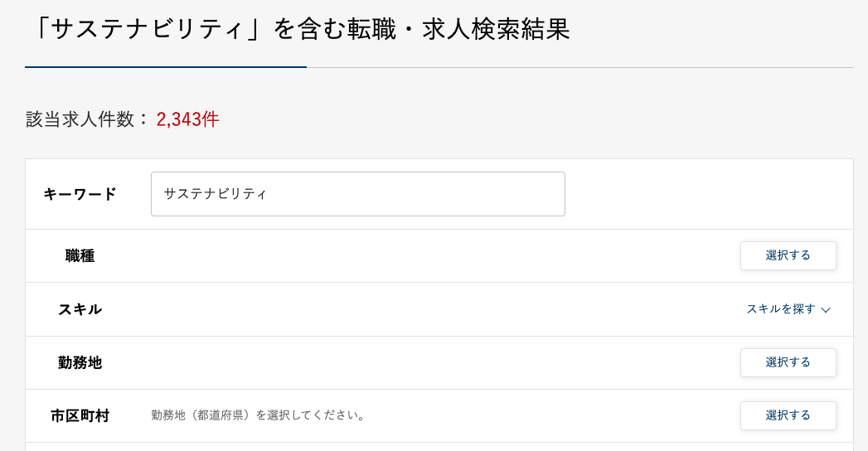Viewport: 868px width, 451px height.
Task: Open 勤務地 selection with its 選択する button
Action: [x=788, y=362]
